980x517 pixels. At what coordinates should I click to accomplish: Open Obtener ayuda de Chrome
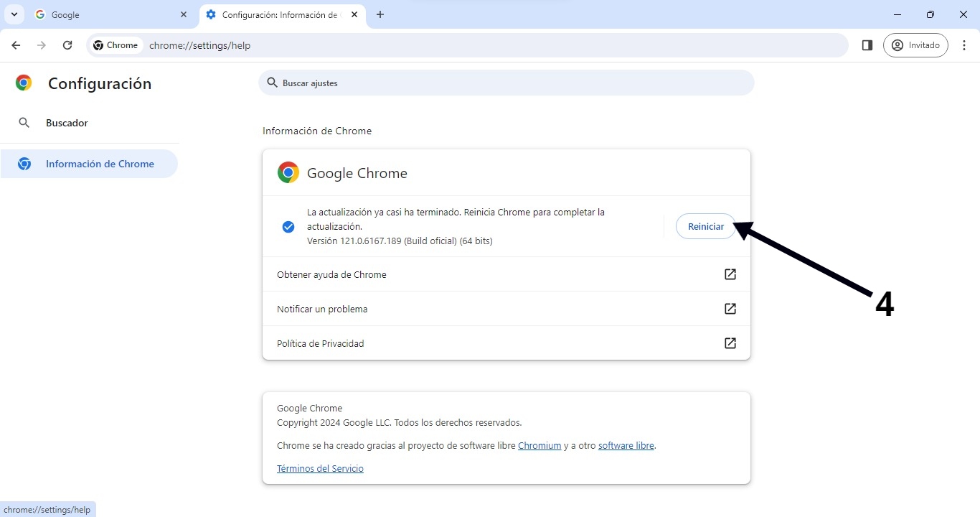507,274
